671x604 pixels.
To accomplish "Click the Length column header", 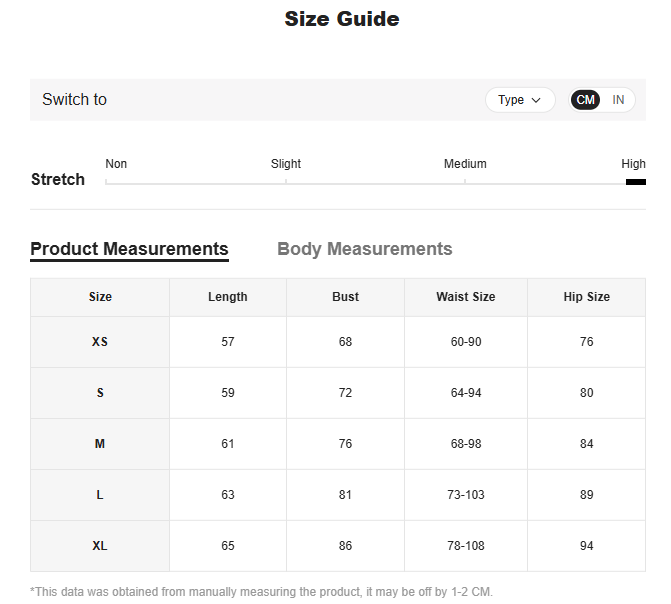I will pyautogui.click(x=227, y=297).
